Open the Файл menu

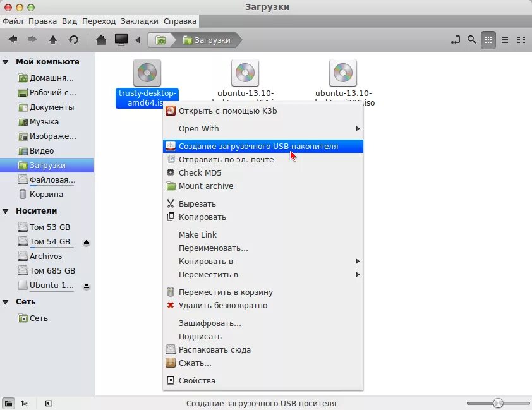(x=13, y=21)
